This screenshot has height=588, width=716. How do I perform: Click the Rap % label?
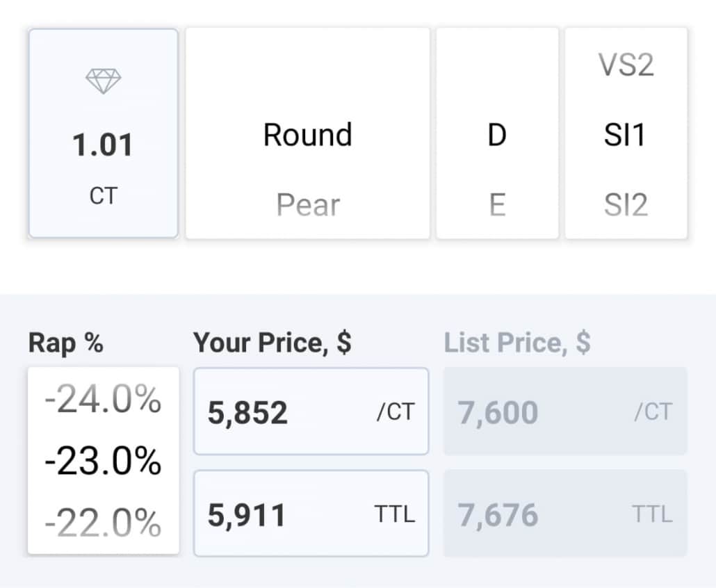coord(65,343)
